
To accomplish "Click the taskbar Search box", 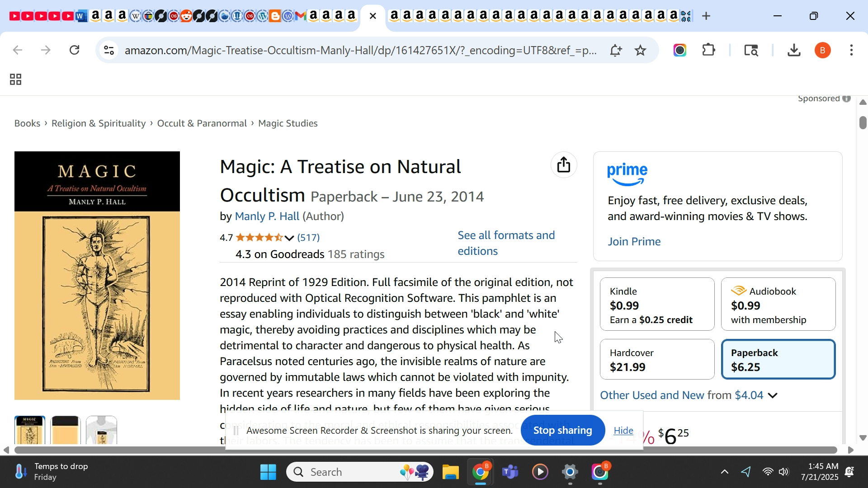I will 360,473.
